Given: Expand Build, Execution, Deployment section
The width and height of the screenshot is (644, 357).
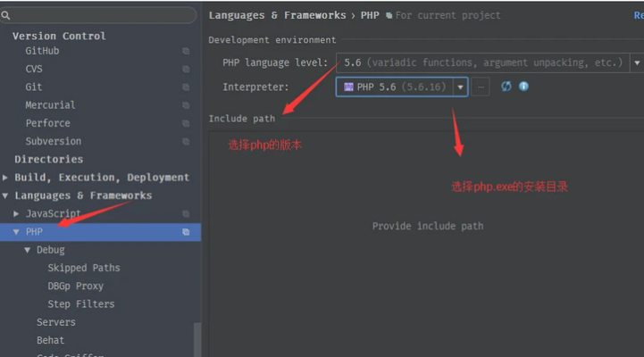Looking at the screenshot, I should pos(6,178).
